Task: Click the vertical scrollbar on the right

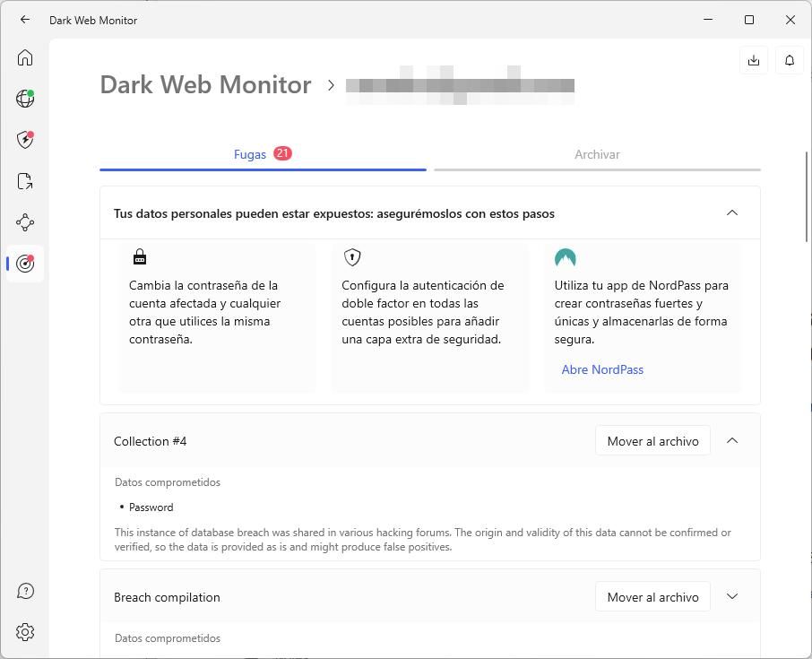Action: (x=808, y=197)
